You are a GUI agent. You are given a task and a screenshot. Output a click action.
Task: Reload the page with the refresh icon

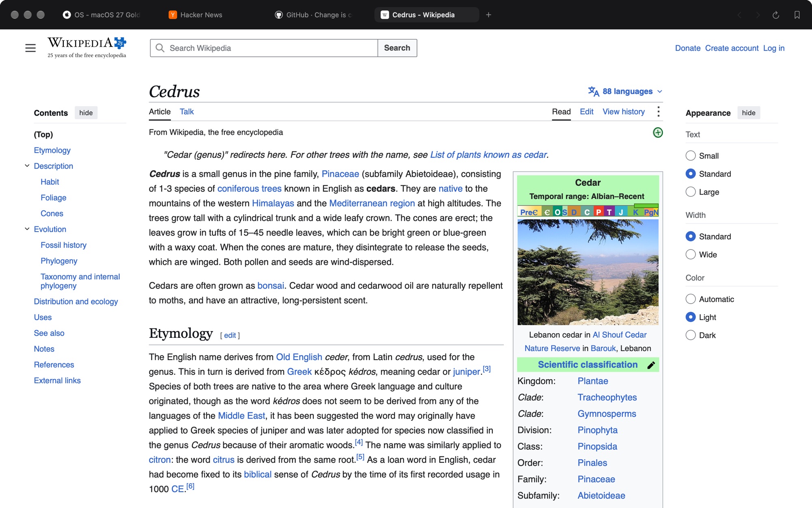pos(775,15)
